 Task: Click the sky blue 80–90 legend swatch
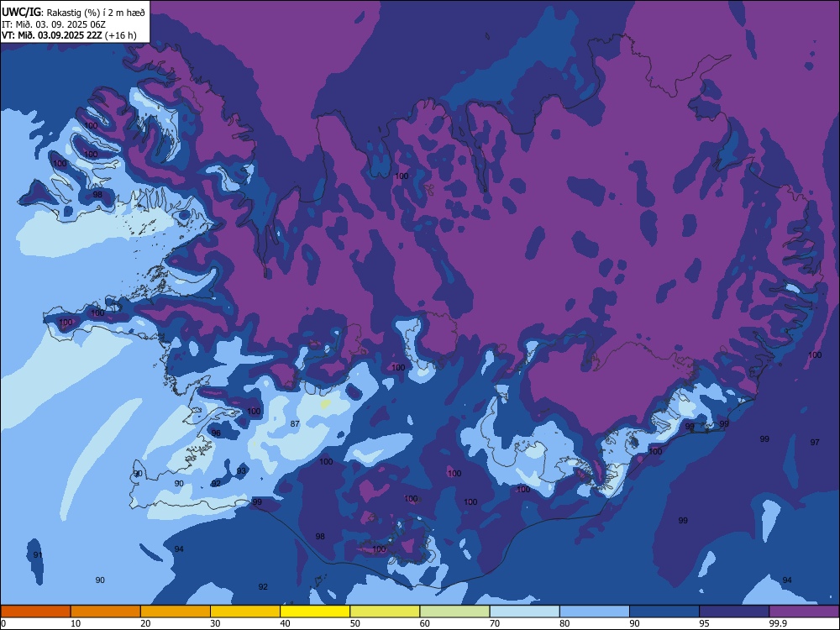pyautogui.click(x=595, y=612)
